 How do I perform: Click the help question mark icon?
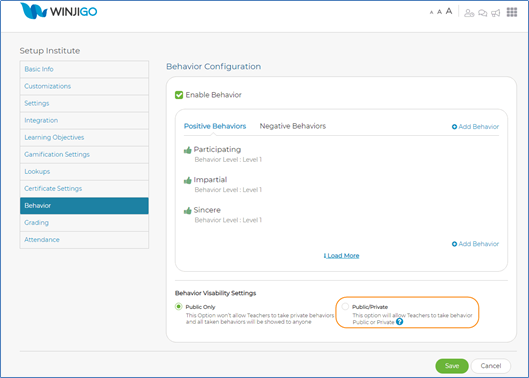click(x=399, y=322)
